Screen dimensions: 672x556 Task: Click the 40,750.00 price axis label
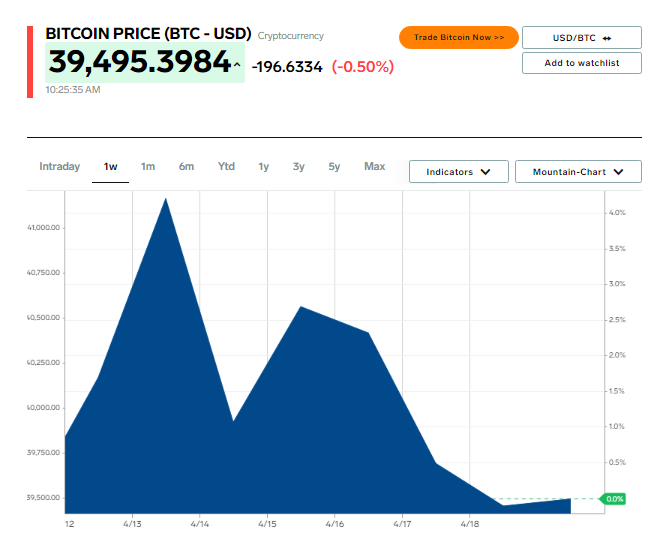click(x=43, y=273)
